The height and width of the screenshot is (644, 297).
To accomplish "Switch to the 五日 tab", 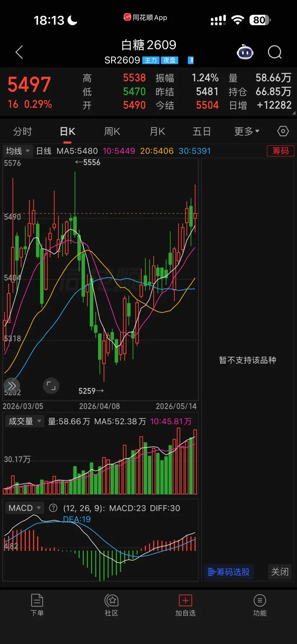I will 202,132.
